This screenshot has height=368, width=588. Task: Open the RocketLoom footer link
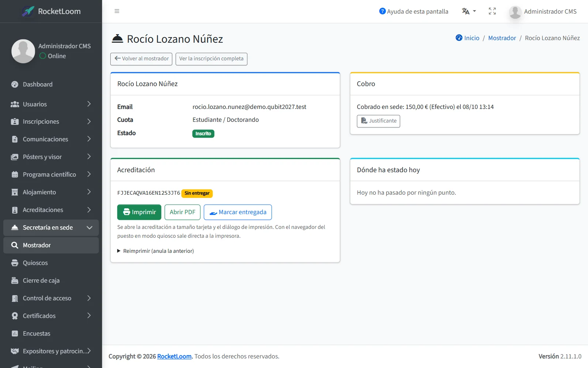(x=174, y=356)
